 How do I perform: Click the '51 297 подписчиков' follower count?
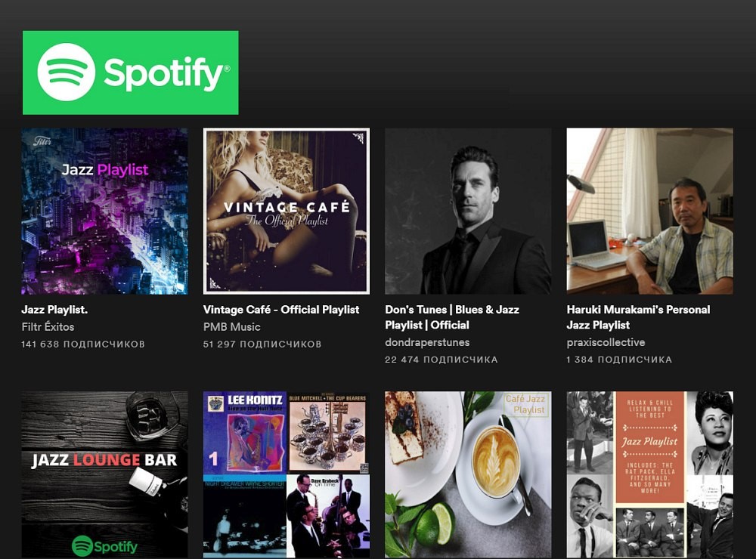262,344
